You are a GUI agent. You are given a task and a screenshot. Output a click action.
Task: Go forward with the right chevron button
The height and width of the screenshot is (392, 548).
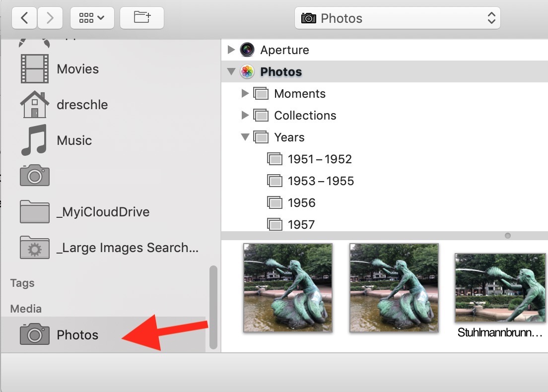point(50,18)
